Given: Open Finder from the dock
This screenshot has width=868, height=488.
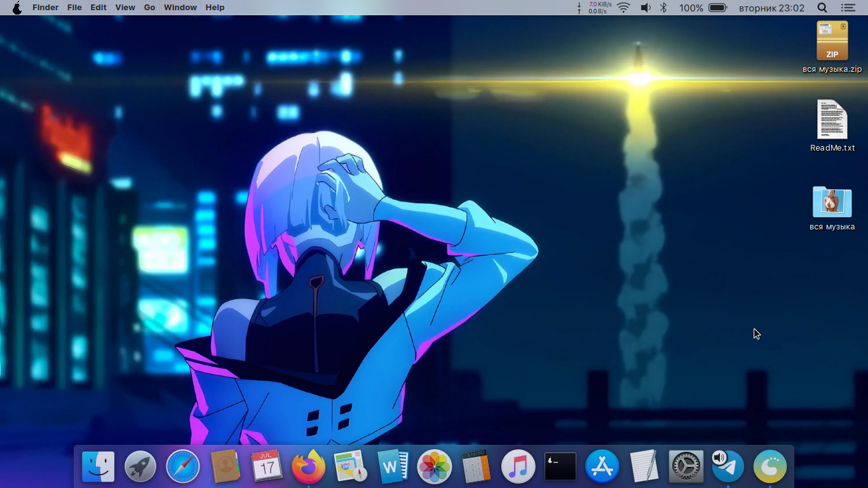Looking at the screenshot, I should click(x=98, y=467).
